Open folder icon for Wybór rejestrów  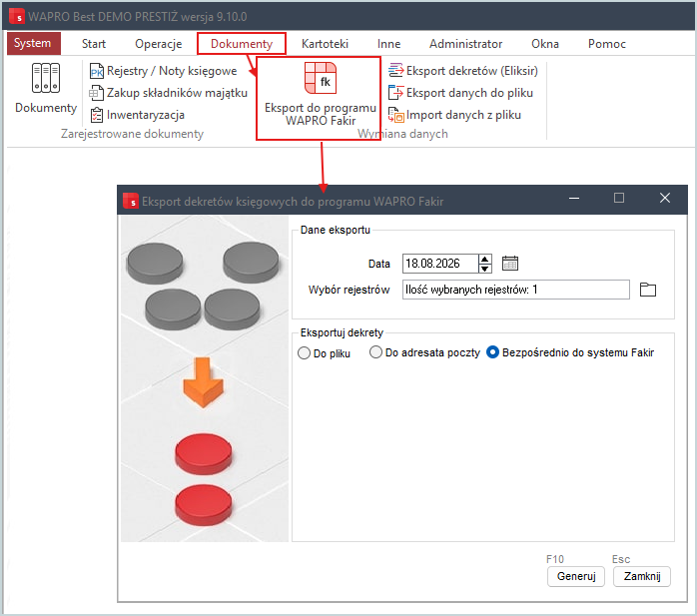coord(648,290)
